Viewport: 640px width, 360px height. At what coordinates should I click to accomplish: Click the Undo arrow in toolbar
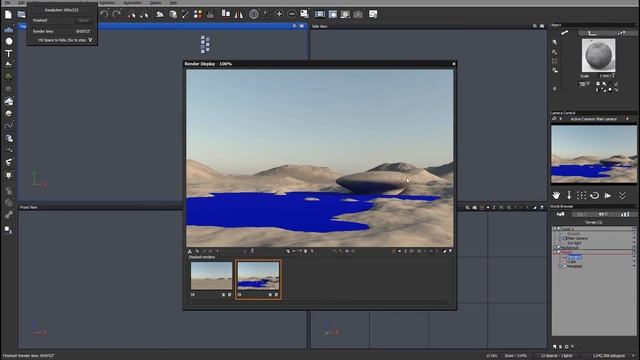click(x=104, y=15)
